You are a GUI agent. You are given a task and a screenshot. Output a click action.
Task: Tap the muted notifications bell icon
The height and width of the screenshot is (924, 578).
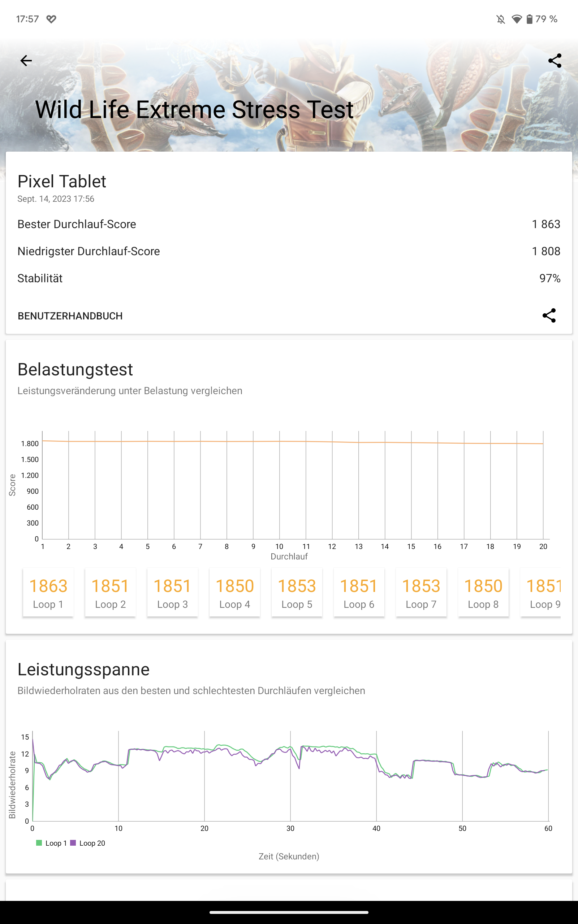[x=500, y=19]
